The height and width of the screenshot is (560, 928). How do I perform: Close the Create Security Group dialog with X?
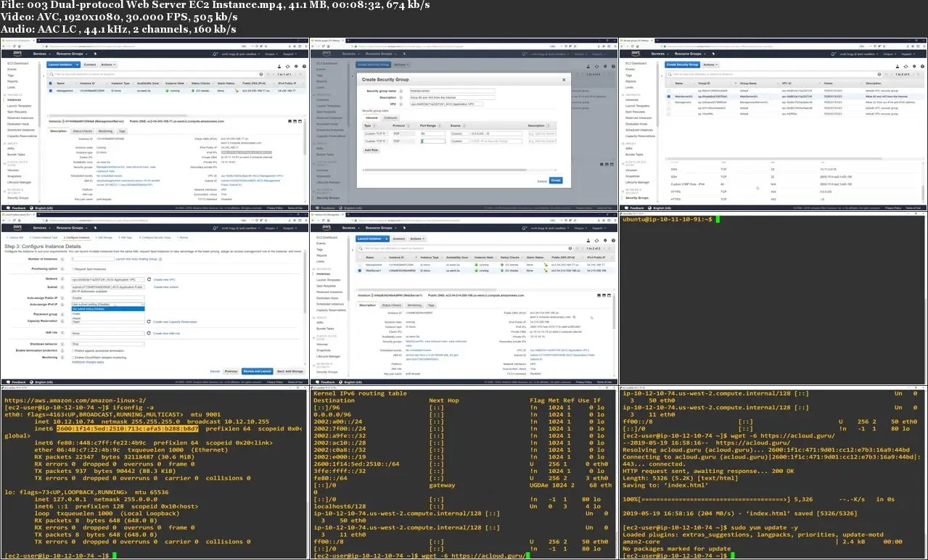click(564, 80)
